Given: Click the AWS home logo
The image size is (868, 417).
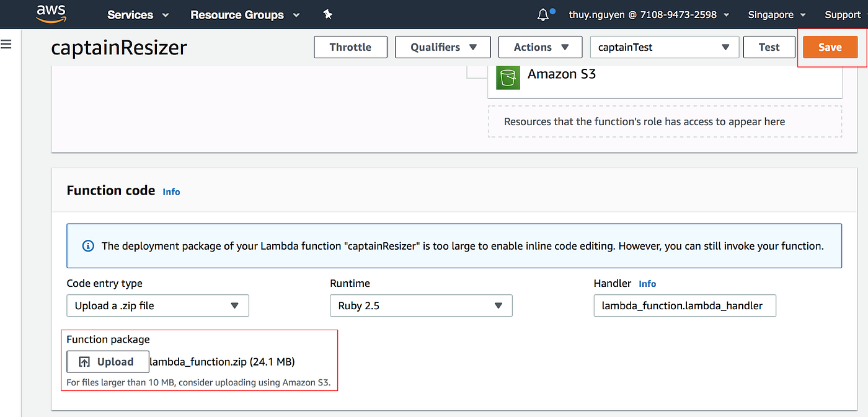Looking at the screenshot, I should pyautogui.click(x=51, y=14).
